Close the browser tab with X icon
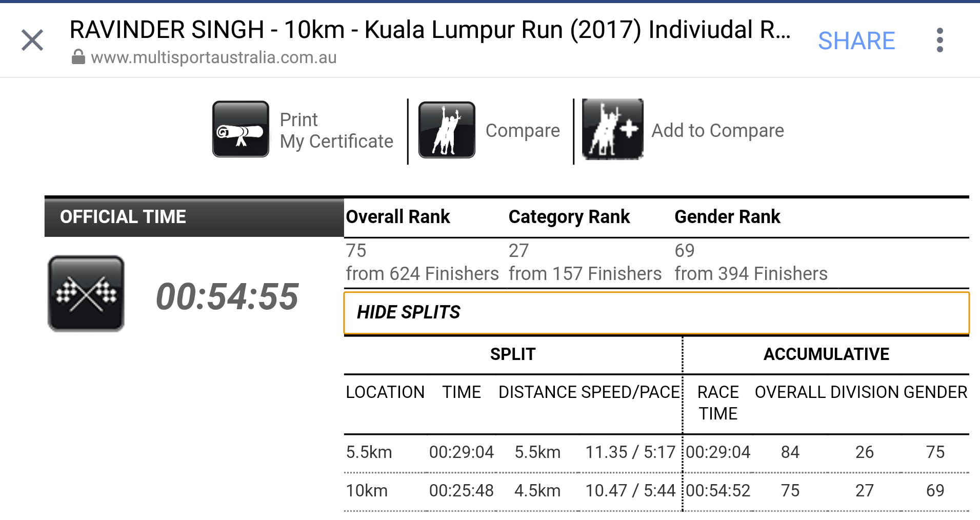Viewport: 980px width, 520px height. coord(32,40)
